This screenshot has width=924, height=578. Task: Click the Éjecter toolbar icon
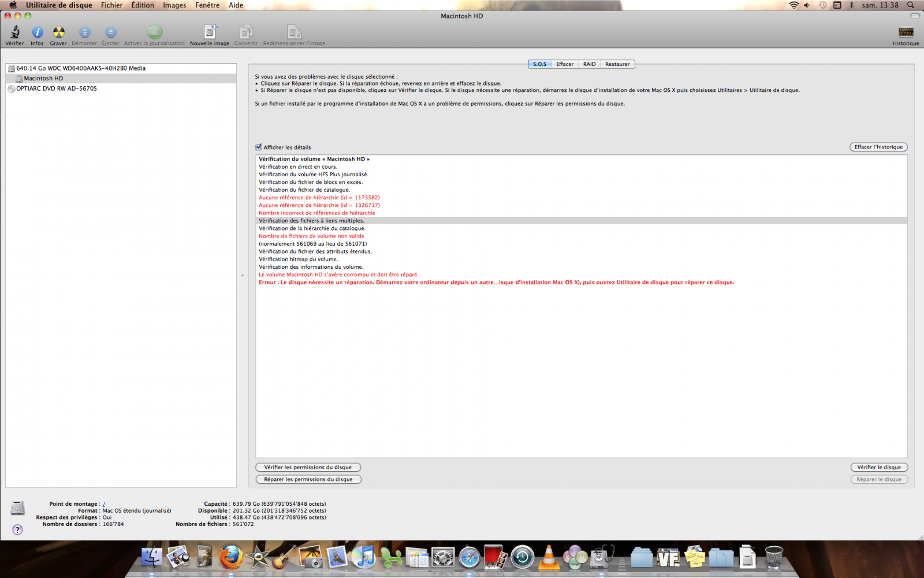[x=110, y=32]
